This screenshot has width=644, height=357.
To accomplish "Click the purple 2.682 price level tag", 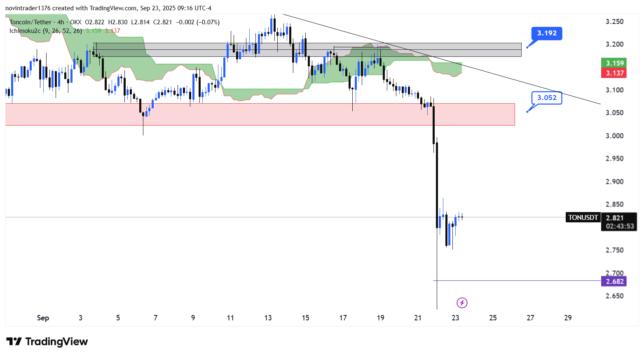I will coord(614,281).
